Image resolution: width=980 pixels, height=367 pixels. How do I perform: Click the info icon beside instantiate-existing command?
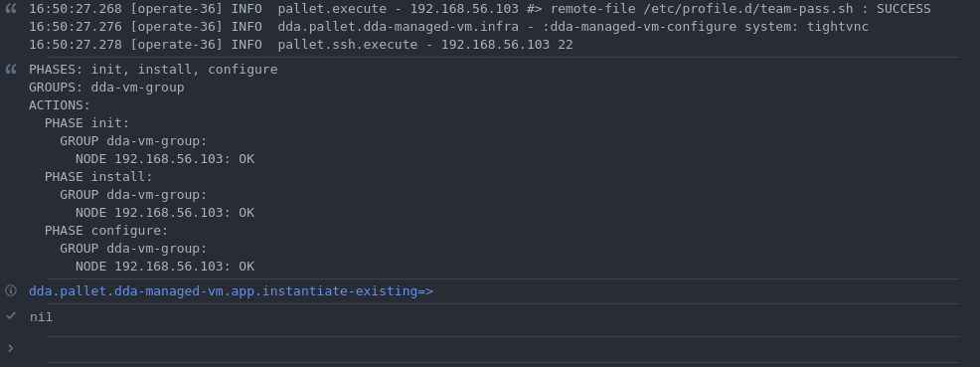[x=11, y=290]
